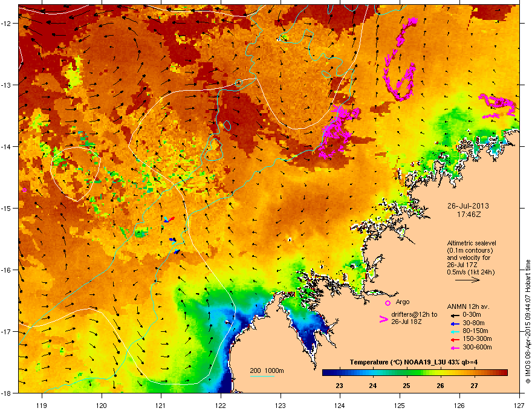This screenshot has height=411, width=532.
Task: Click the 25 color bar tick label
Action: 406,386
